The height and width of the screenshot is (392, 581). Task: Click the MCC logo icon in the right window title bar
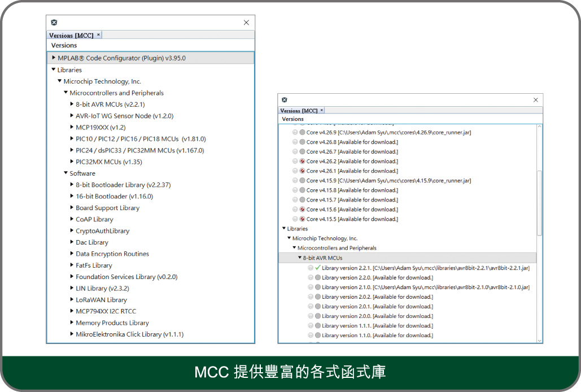click(x=285, y=100)
